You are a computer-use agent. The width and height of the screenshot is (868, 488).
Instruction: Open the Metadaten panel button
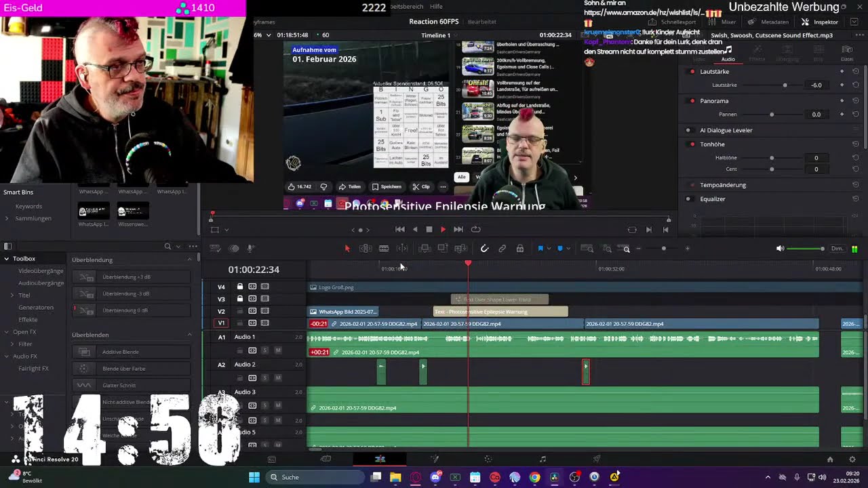(x=768, y=22)
